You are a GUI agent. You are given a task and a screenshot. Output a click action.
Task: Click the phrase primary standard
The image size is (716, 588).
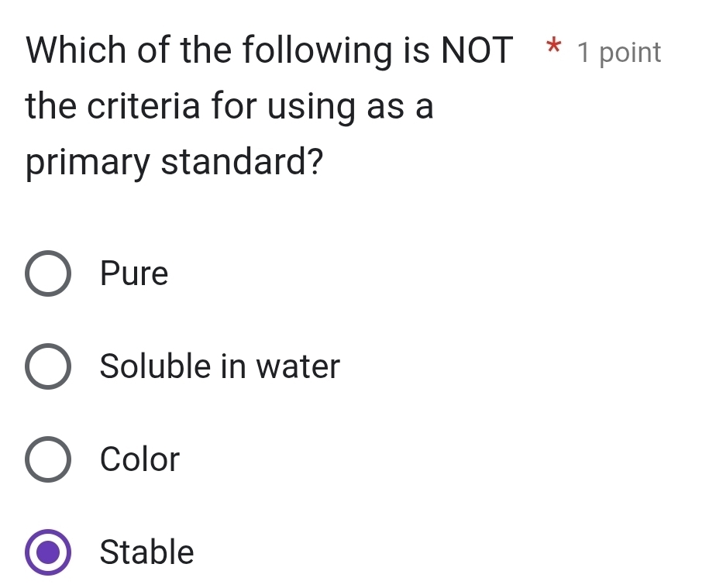click(x=173, y=162)
